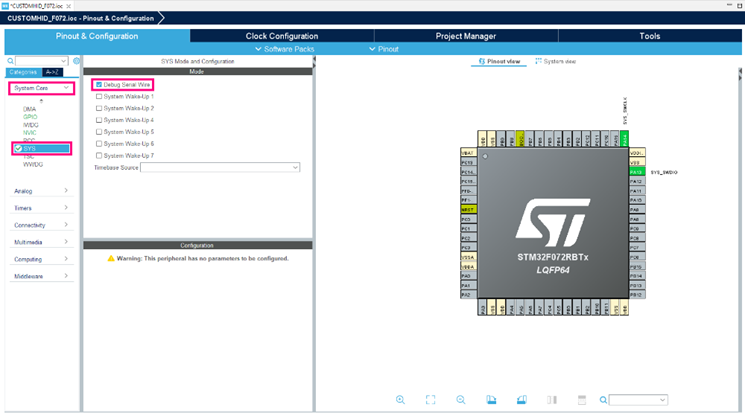This screenshot has height=413, width=745.
Task: Click sort arrow under System Core
Action: tap(41, 101)
